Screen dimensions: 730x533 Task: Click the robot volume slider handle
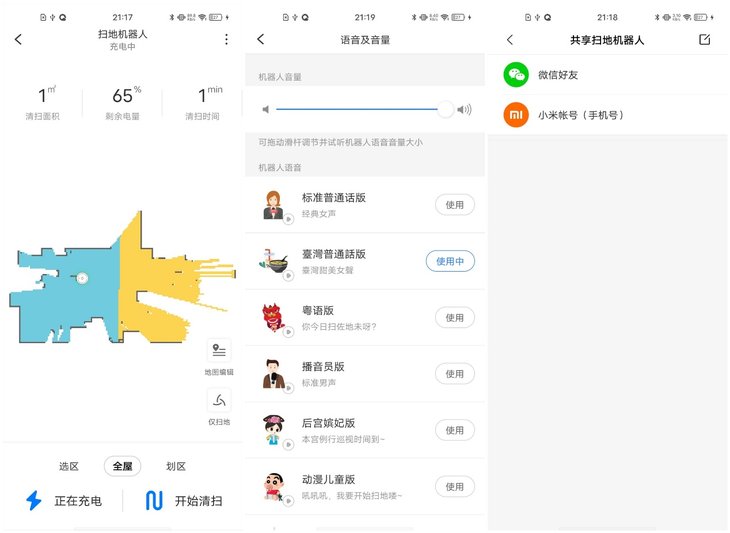click(446, 109)
